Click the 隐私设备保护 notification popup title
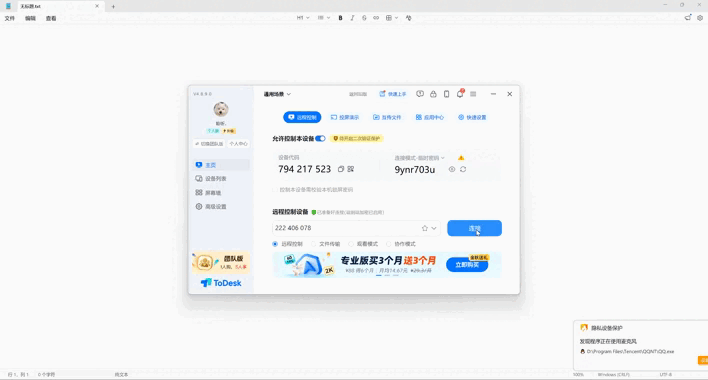708x380 pixels. tap(607, 328)
